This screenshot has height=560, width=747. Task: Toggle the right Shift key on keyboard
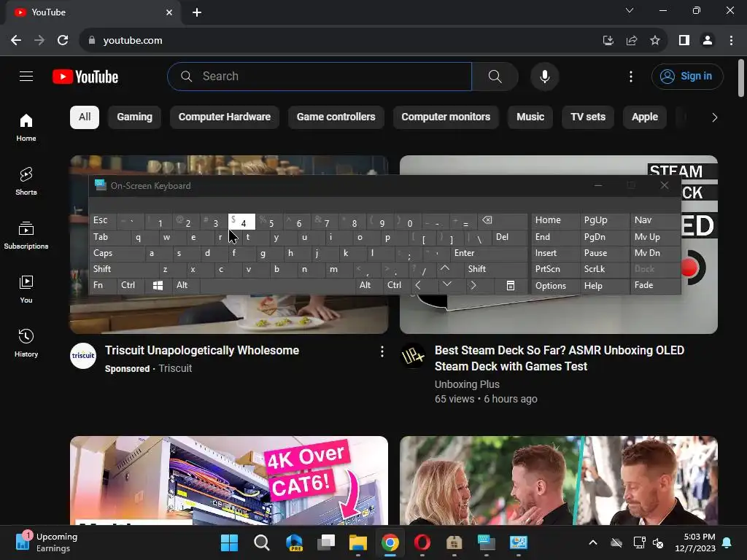tap(495, 269)
